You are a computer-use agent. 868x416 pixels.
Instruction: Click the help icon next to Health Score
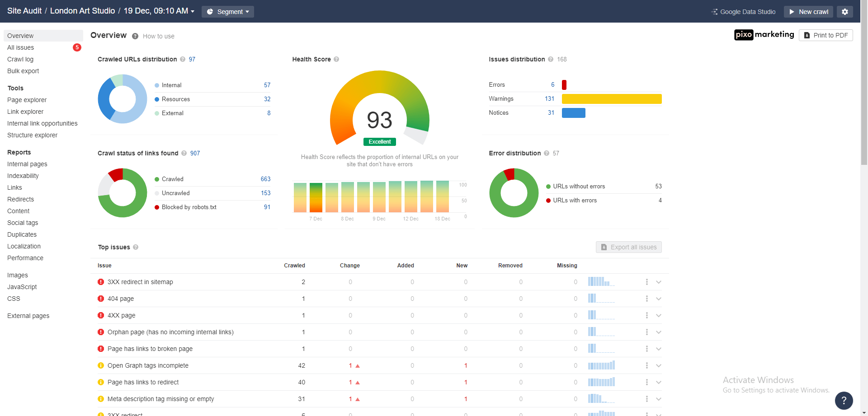point(337,59)
